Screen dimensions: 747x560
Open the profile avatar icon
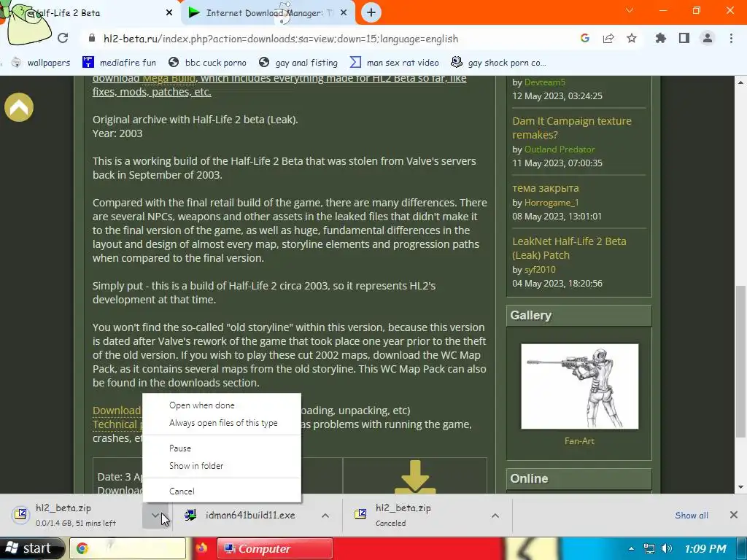coord(708,38)
